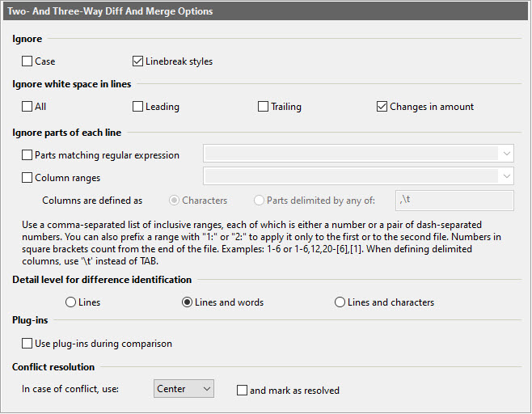Screen dimensions: 532x414
Task: Select Lines detail level
Action: (71, 302)
